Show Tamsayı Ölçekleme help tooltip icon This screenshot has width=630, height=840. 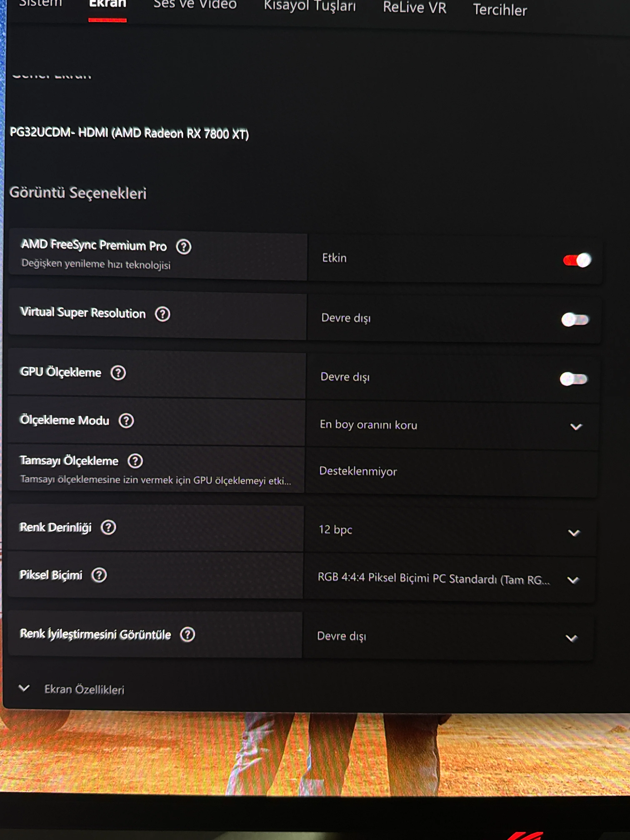(135, 461)
